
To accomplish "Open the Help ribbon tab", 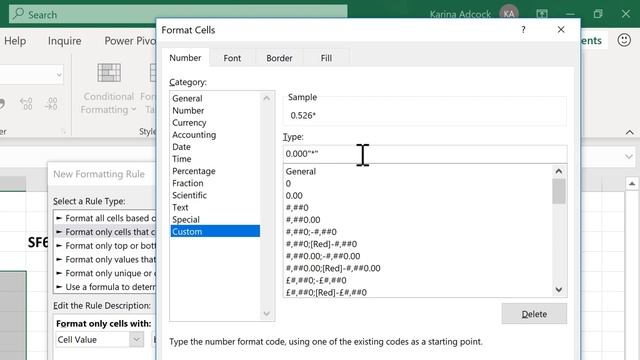I will pyautogui.click(x=15, y=41).
